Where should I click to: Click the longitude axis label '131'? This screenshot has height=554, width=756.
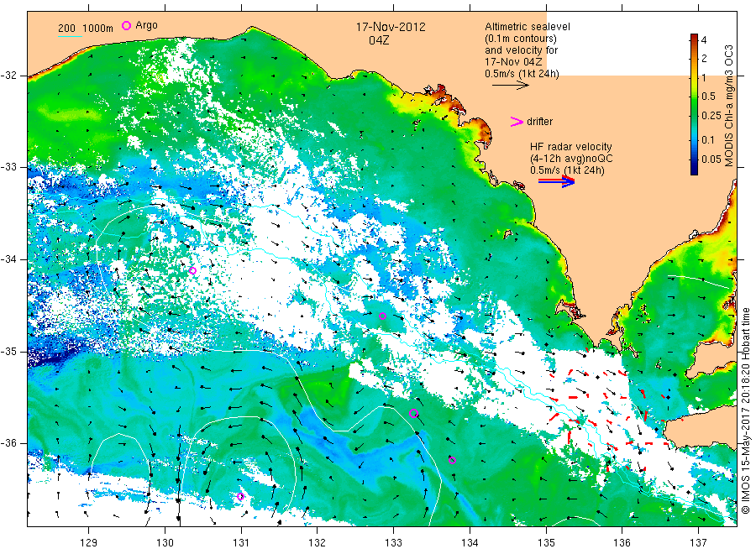241,543
